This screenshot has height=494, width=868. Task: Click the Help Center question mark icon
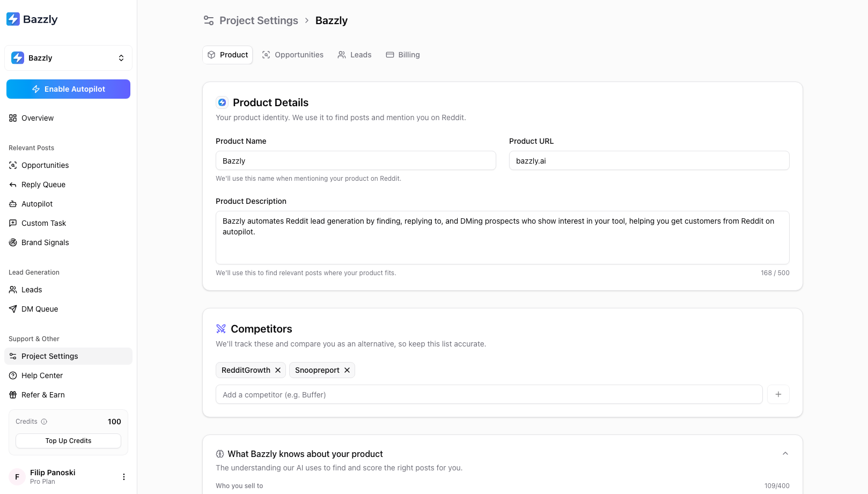pyautogui.click(x=13, y=375)
